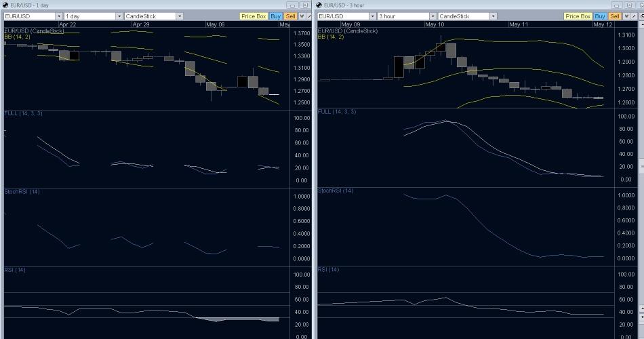644x339 pixels.
Task: Click the EUR/USD - 1 day window title
Action: tap(29, 5)
